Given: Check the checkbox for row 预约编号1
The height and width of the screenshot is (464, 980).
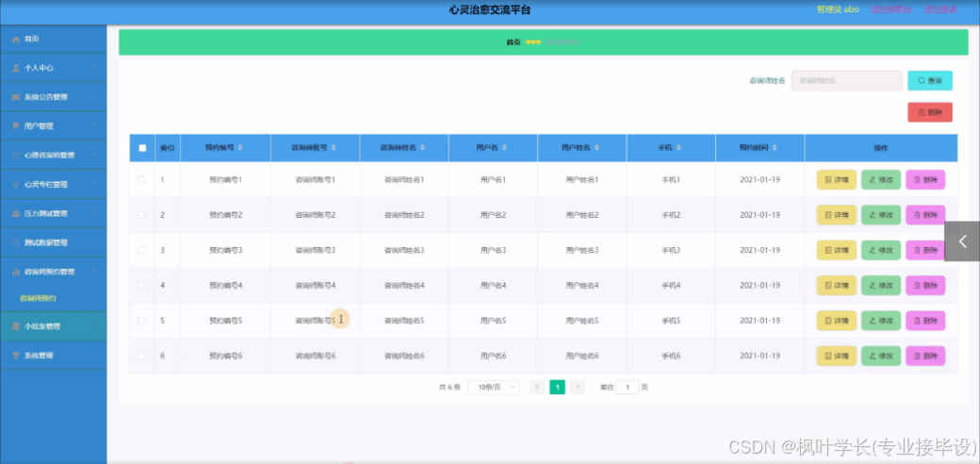Looking at the screenshot, I should click(x=142, y=179).
